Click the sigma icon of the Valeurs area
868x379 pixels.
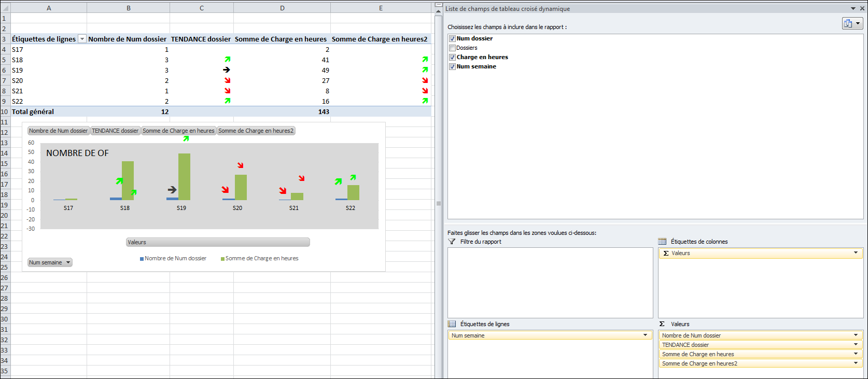[x=662, y=324]
